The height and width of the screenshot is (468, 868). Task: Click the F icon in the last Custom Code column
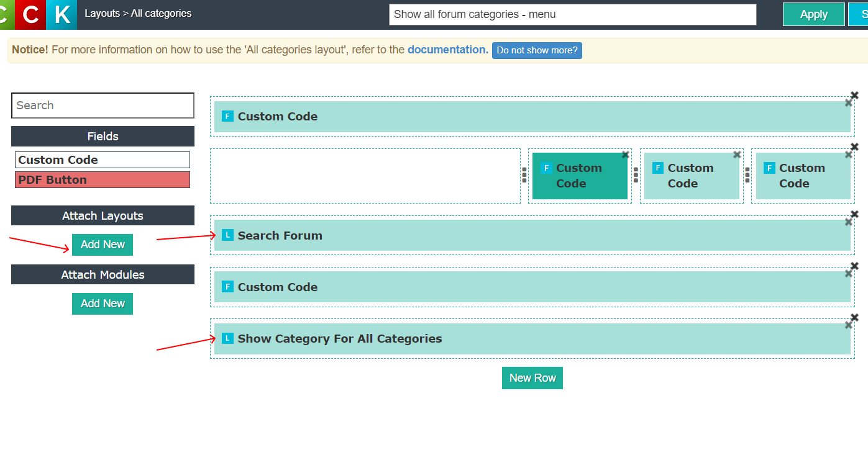769,168
